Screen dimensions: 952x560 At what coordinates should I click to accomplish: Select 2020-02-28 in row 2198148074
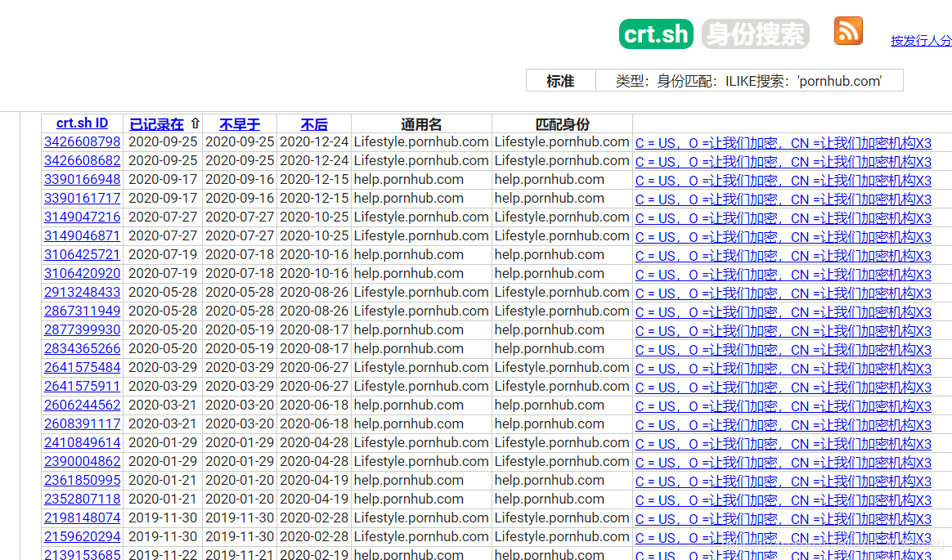click(314, 518)
